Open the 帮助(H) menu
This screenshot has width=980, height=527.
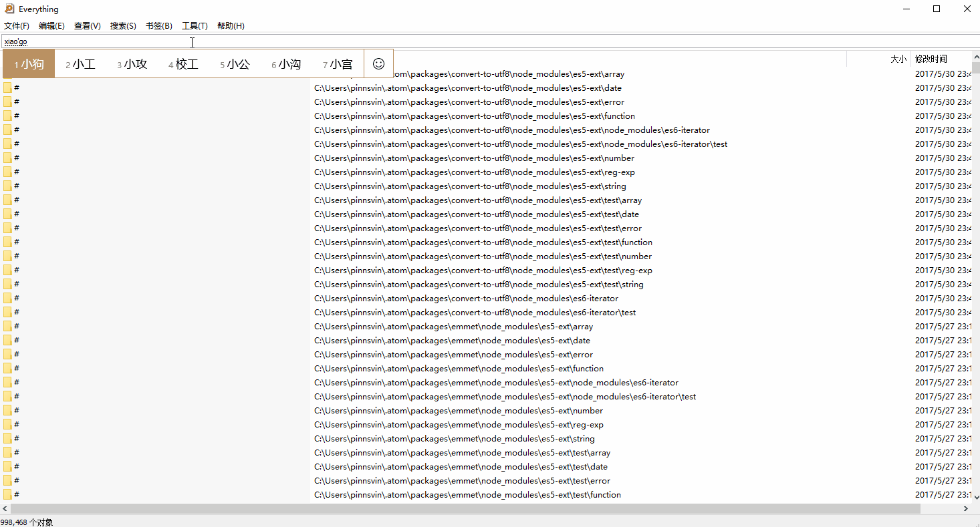[231, 26]
